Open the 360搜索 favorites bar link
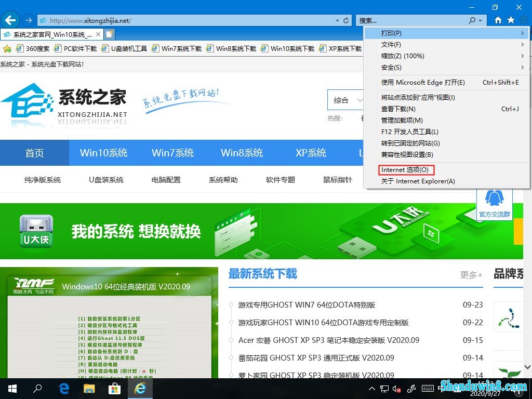The height and width of the screenshot is (399, 532). (x=33, y=48)
